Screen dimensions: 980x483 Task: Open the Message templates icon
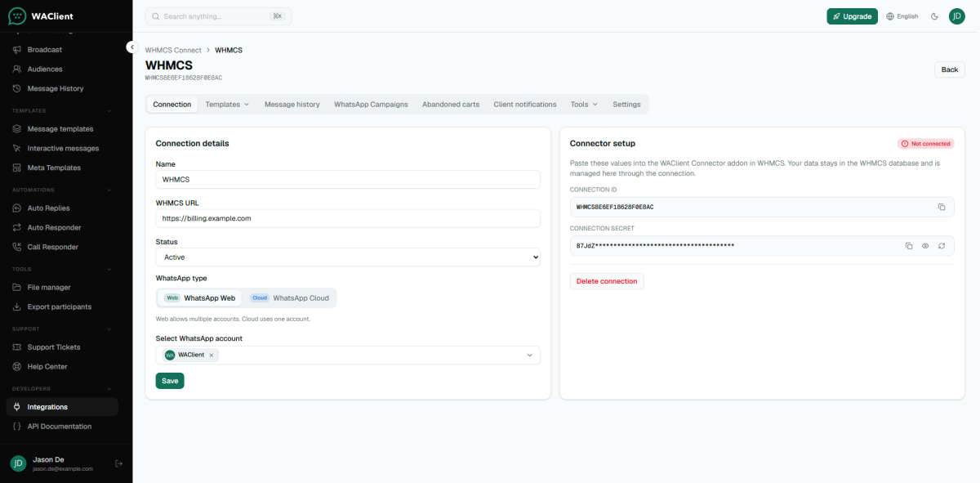(17, 129)
